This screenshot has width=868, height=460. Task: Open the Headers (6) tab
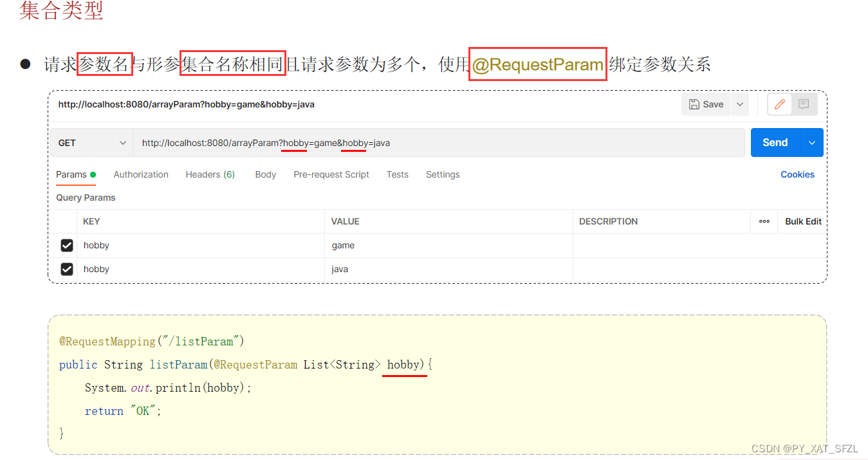pos(210,174)
